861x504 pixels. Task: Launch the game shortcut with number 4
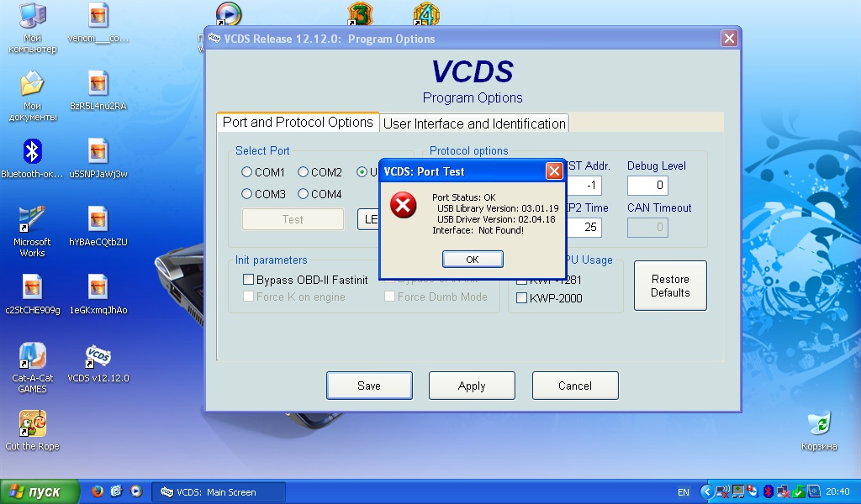tap(426, 14)
